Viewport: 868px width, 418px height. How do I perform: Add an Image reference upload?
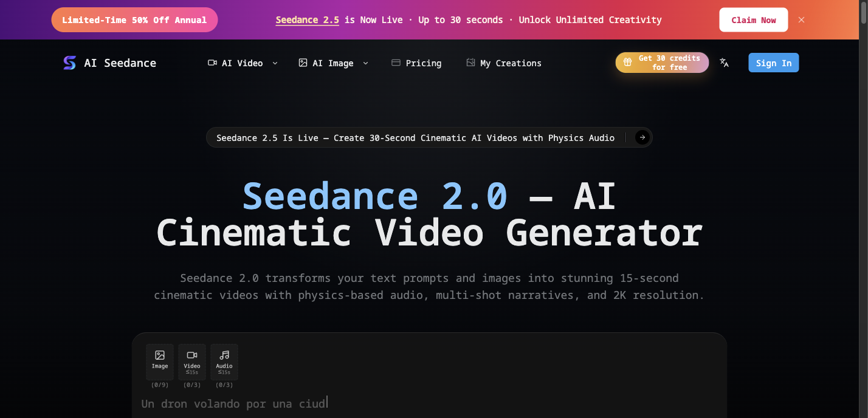[x=160, y=362]
